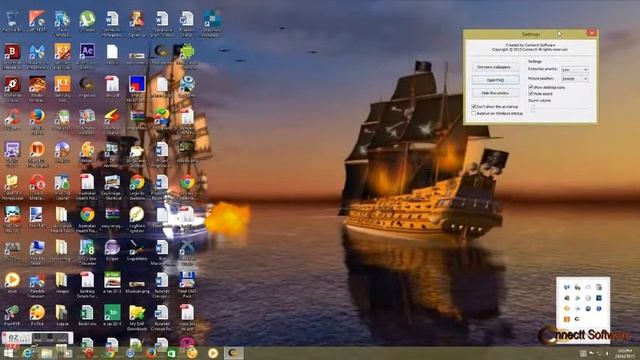This screenshot has height=360, width=640.
Task: Select the Recycle Bin desktop icon
Action: 12,22
